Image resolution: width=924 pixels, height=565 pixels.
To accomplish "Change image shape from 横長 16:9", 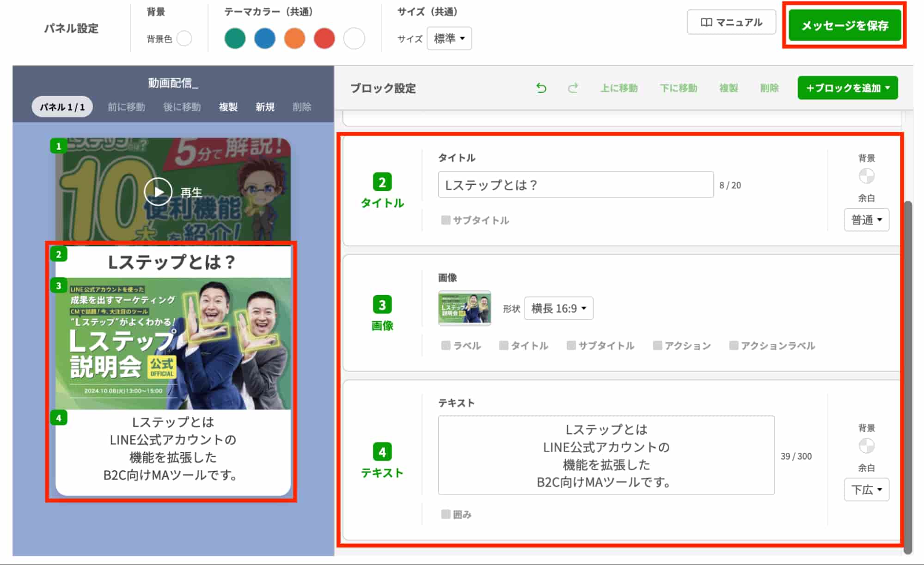I will point(558,308).
